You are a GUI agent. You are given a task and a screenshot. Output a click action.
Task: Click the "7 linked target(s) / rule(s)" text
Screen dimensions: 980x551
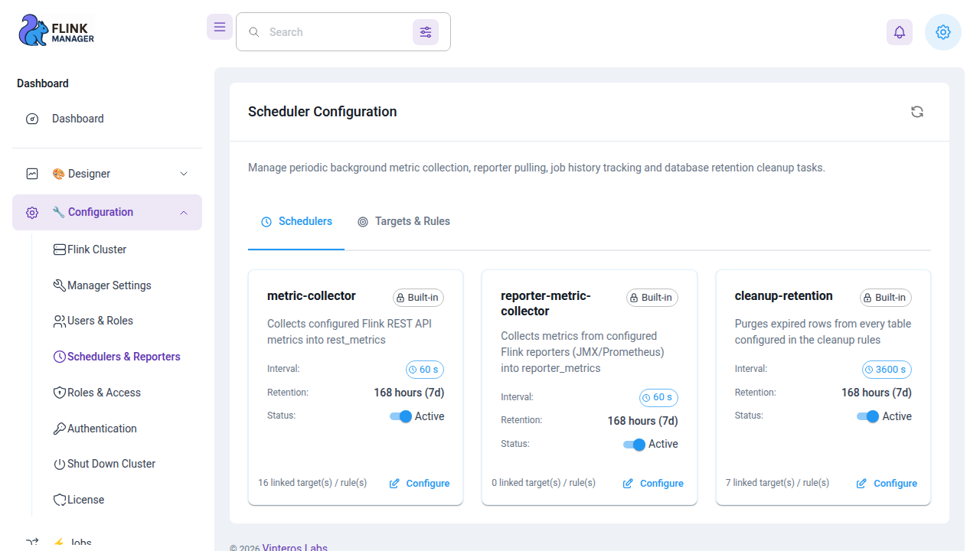point(778,483)
